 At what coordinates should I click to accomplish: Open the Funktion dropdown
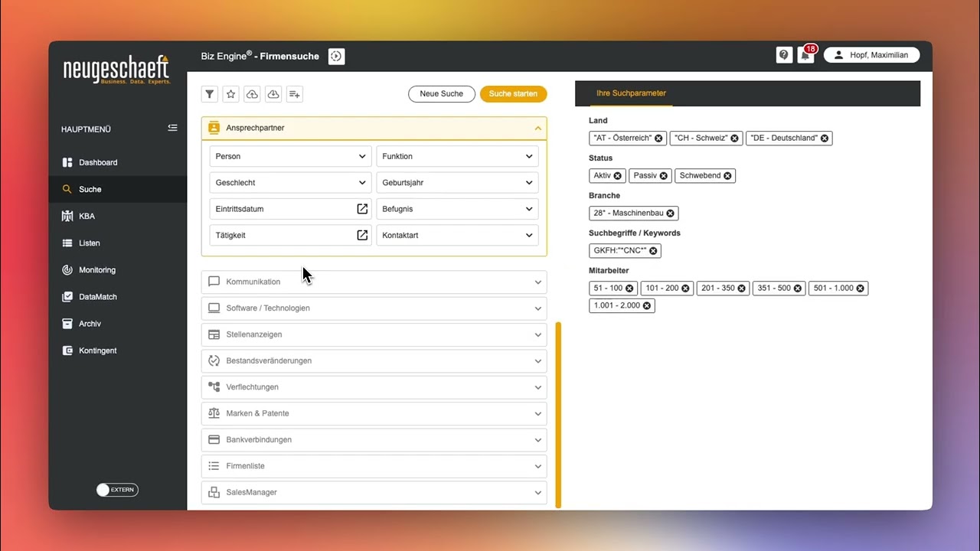coord(457,156)
